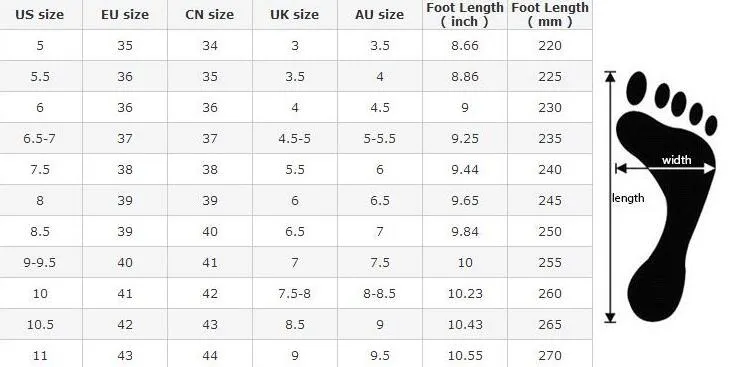The width and height of the screenshot is (730, 367).
Task: Click the 8-8.5 AU size cell
Action: tap(379, 293)
